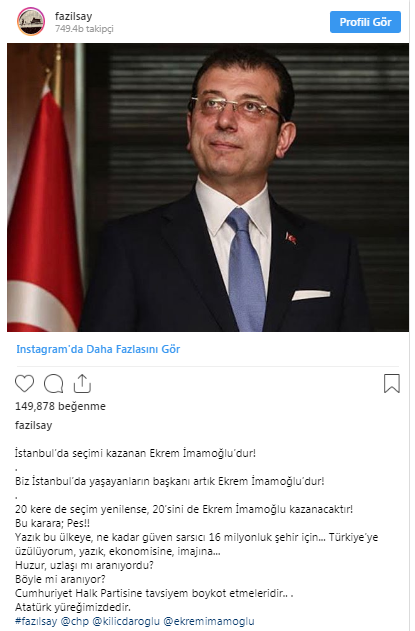The image size is (415, 631).
Task: Open the #fazılsay hashtag
Action: pyautogui.click(x=36, y=621)
